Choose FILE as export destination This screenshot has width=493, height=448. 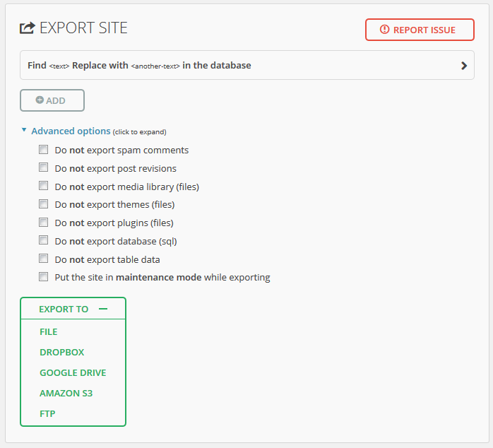[x=49, y=332]
